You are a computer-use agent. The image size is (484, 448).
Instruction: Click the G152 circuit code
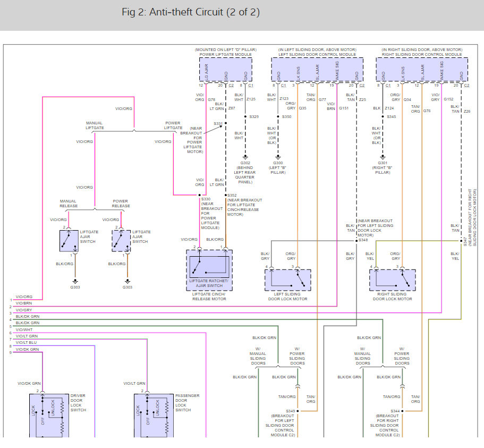[x=448, y=99]
